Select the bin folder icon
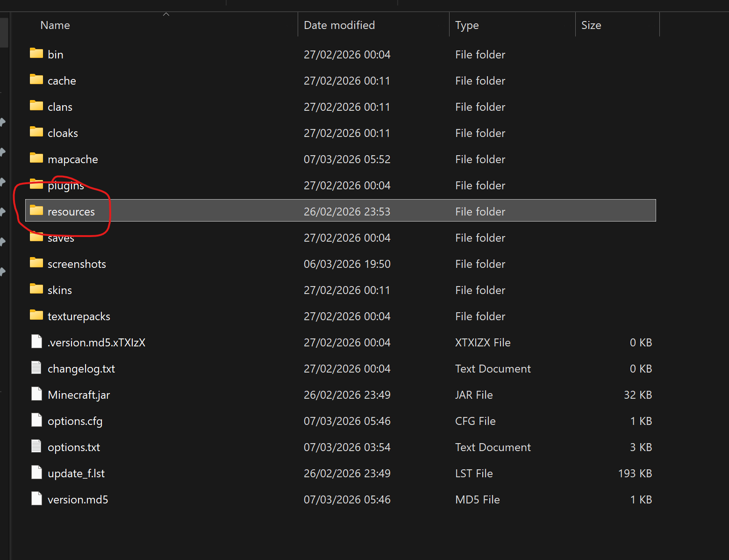The image size is (729, 560). [36, 53]
